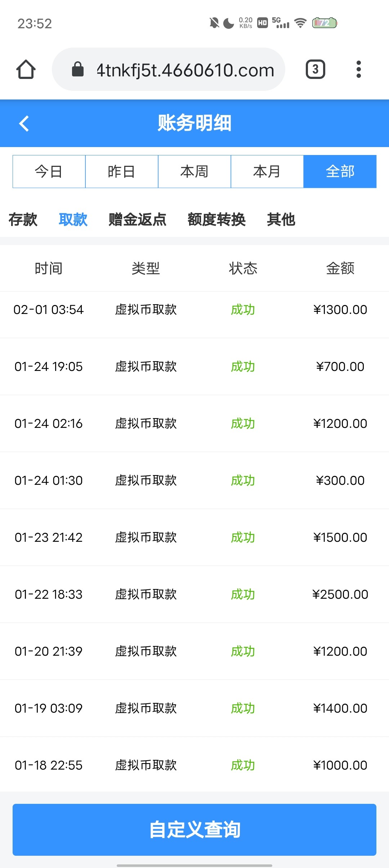
Task: Open the browser three-dot menu
Action: pyautogui.click(x=358, y=69)
